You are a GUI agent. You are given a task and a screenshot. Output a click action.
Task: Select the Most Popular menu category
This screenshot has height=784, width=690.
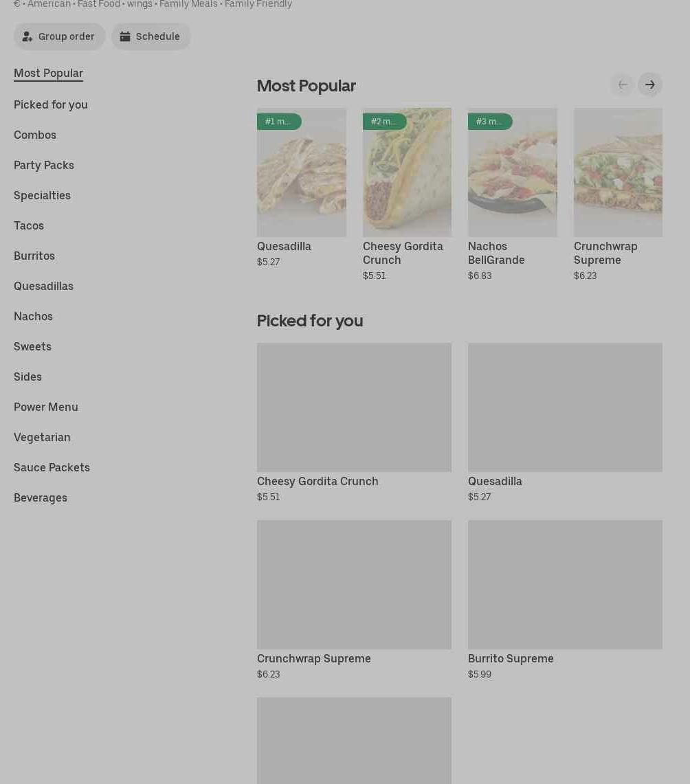[48, 73]
